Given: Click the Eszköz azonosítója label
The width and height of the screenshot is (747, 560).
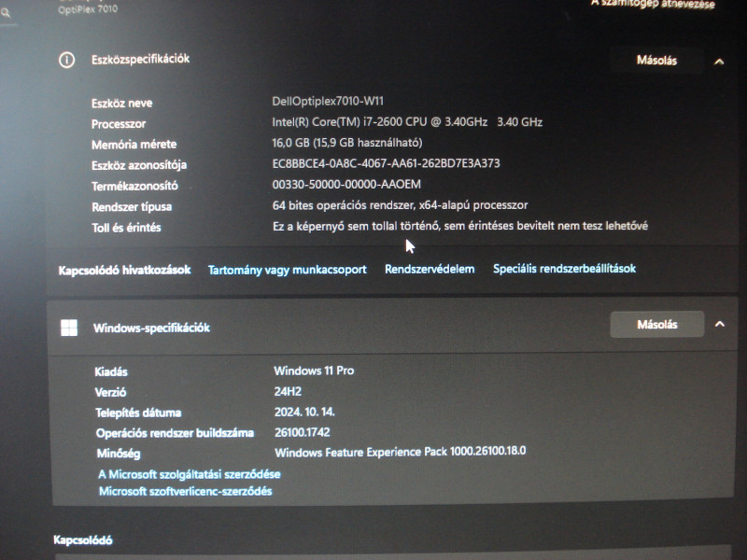Looking at the screenshot, I should tap(139, 165).
